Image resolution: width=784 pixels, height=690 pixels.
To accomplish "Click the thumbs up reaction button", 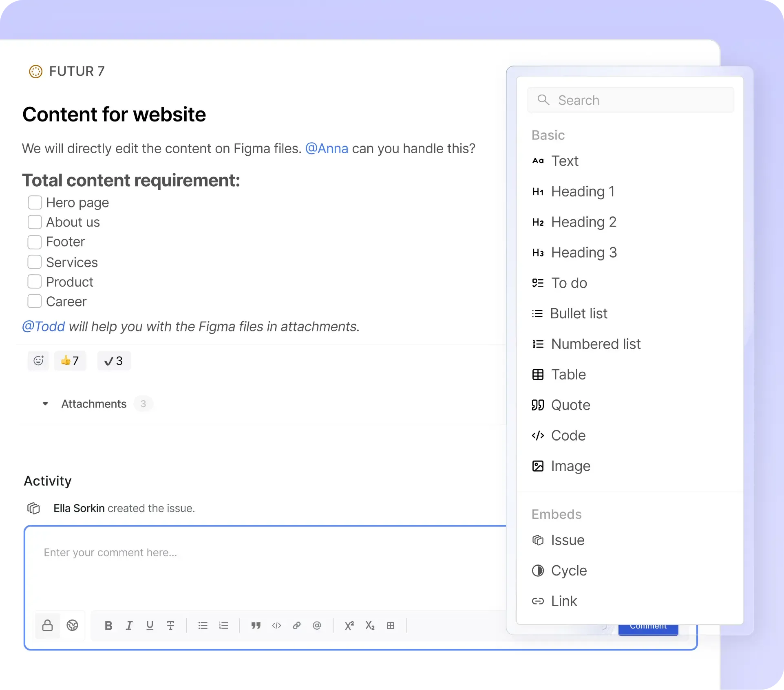I will tap(70, 361).
